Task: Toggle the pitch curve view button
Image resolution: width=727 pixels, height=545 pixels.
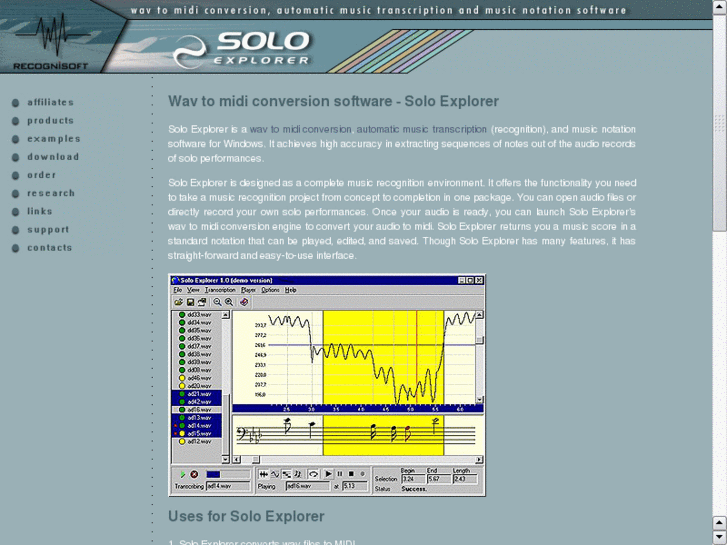Action: pyautogui.click(x=275, y=474)
